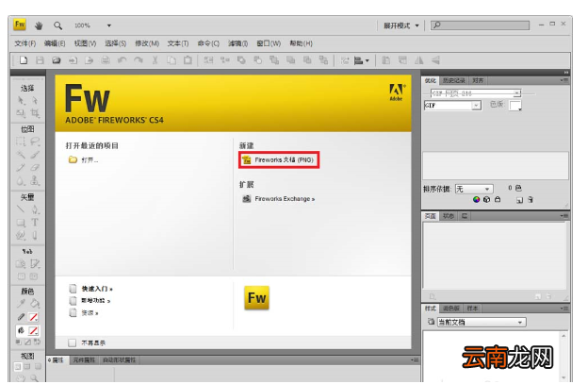Open the 排序依据 sort dropdown

pyautogui.click(x=474, y=189)
